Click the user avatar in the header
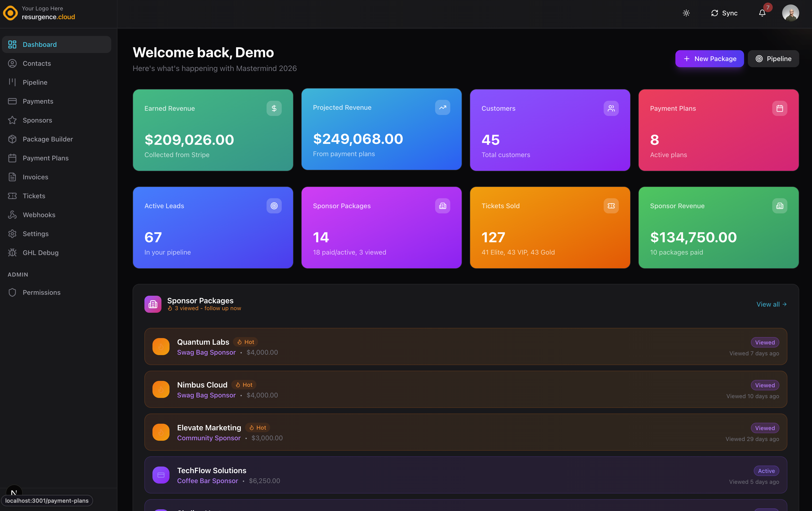The image size is (812, 511). click(x=790, y=13)
